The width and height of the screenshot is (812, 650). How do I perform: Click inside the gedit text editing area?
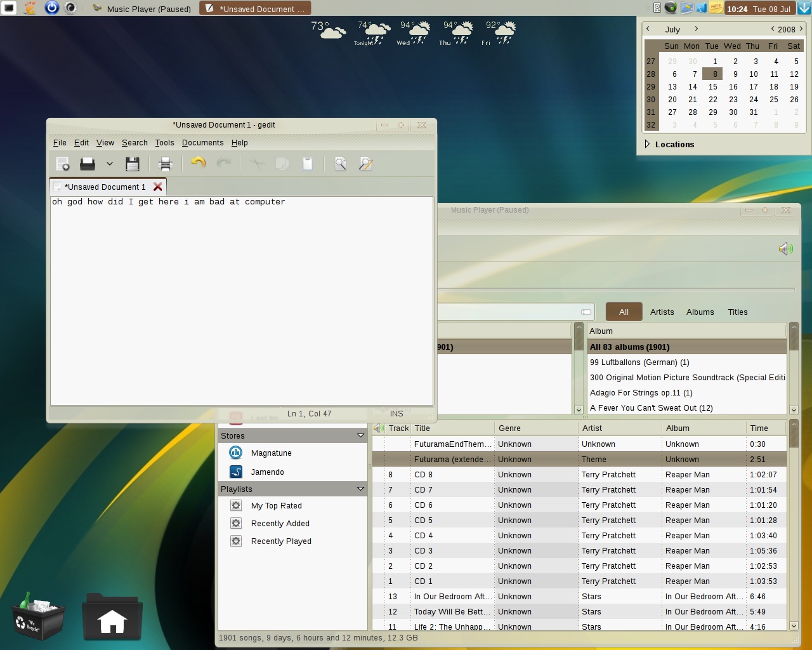click(x=242, y=300)
